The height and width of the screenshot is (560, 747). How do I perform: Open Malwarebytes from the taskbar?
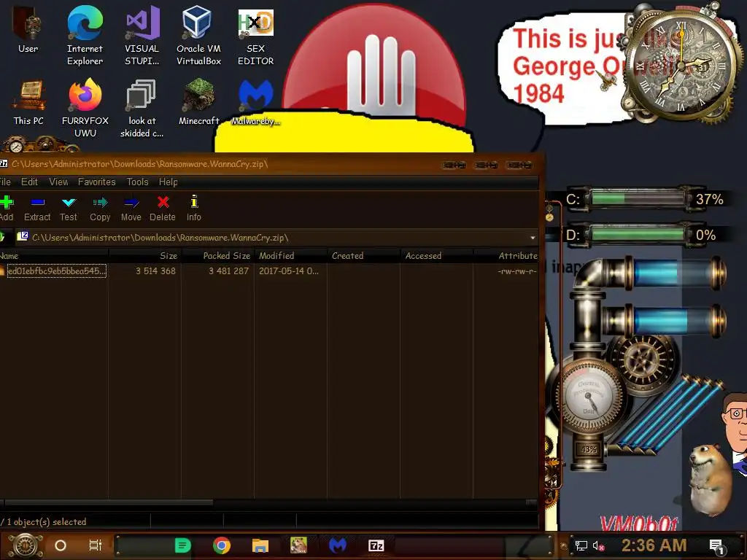pyautogui.click(x=337, y=545)
